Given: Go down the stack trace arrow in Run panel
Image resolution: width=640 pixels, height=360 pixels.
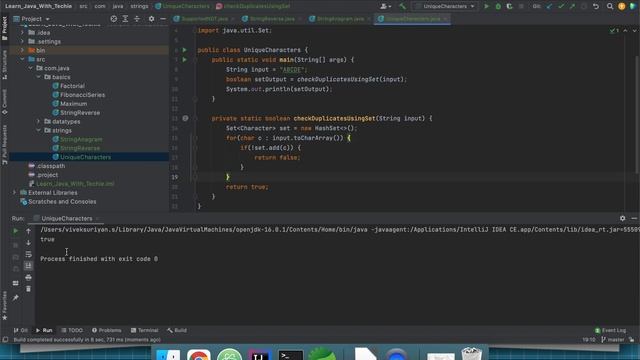Looking at the screenshot, I should [x=28, y=243].
